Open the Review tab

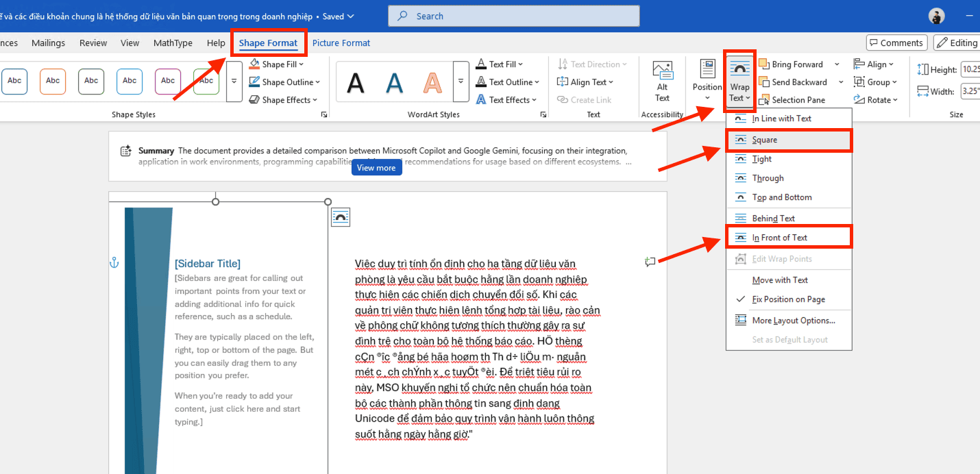93,43
